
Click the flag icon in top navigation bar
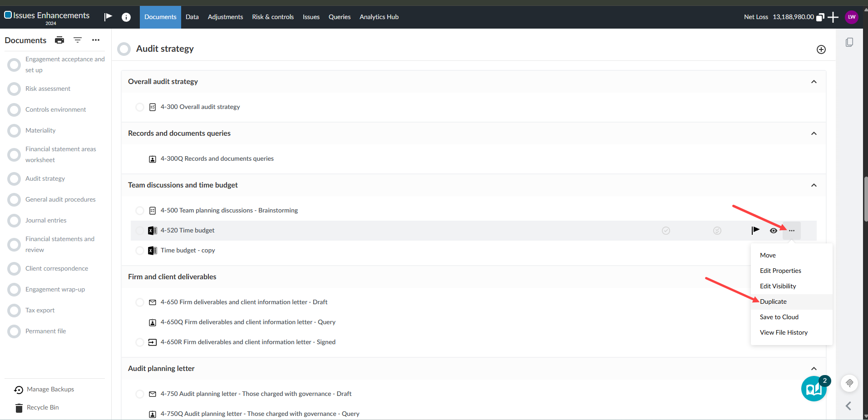[108, 17]
